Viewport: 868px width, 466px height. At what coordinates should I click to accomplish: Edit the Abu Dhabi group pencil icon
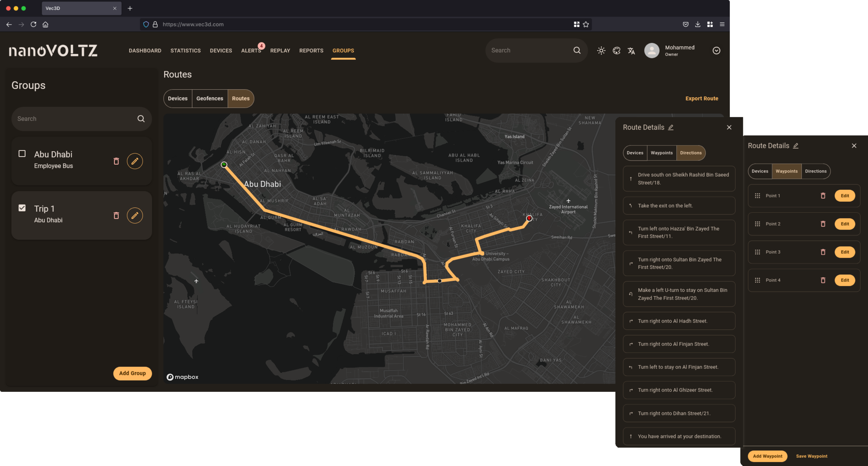(x=135, y=161)
